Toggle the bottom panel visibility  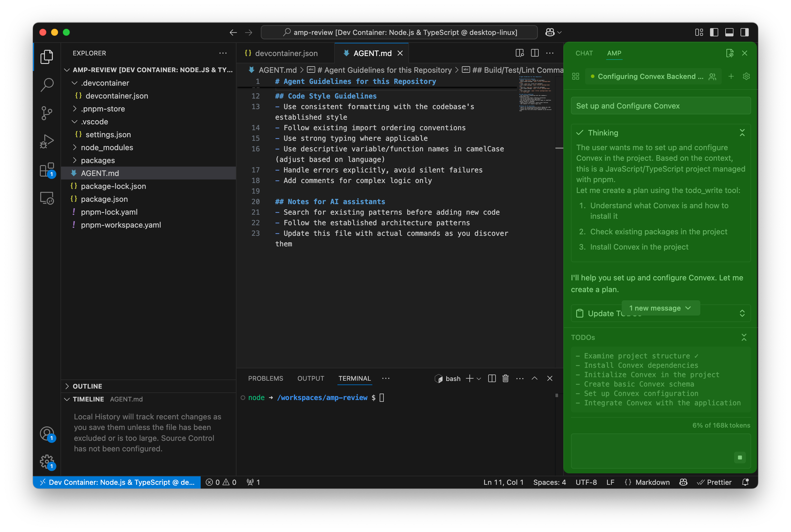729,32
